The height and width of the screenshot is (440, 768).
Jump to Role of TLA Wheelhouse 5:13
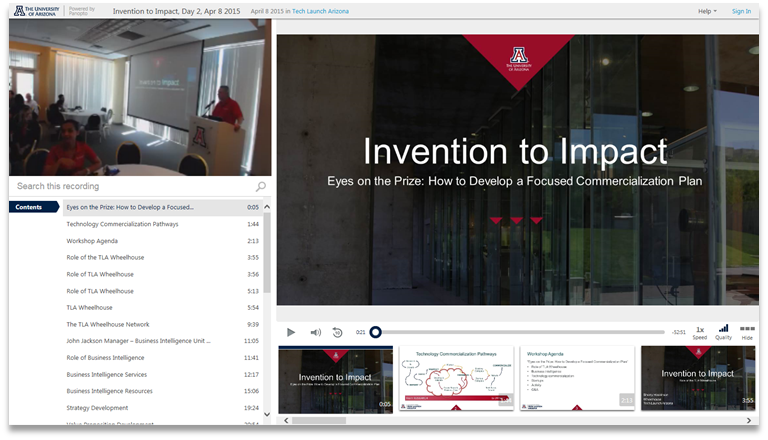[163, 291]
